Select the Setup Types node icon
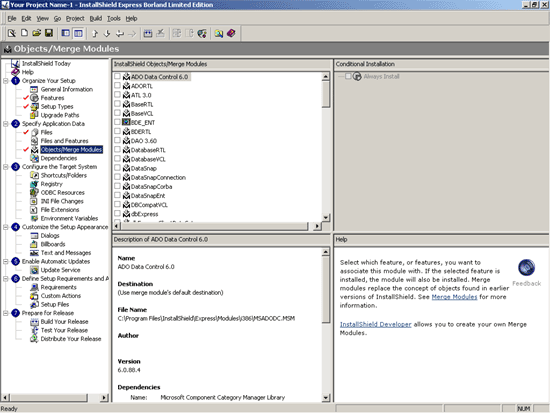 pos(34,106)
